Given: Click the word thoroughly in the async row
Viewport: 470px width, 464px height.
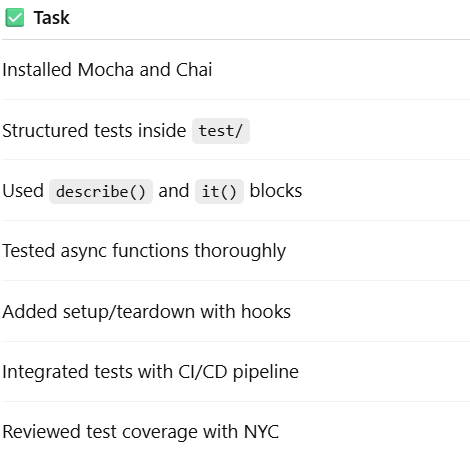Looking at the screenshot, I should point(240,251).
